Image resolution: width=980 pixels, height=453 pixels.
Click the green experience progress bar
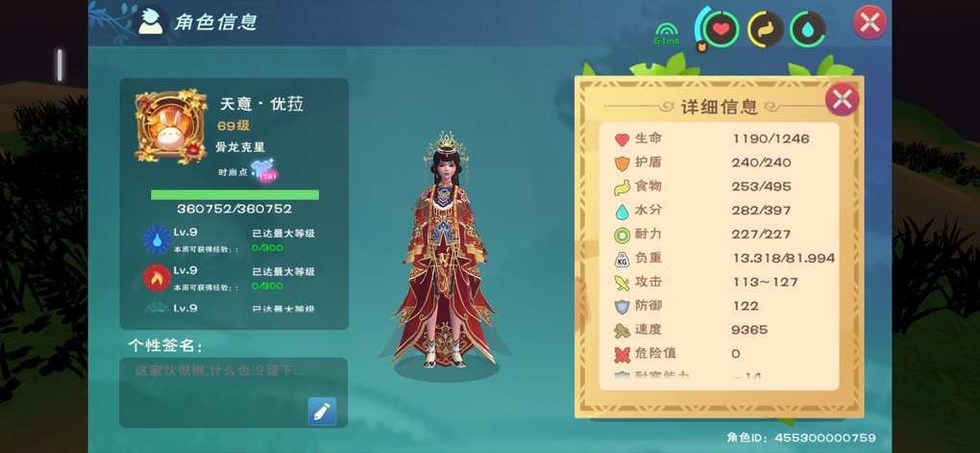tap(235, 194)
